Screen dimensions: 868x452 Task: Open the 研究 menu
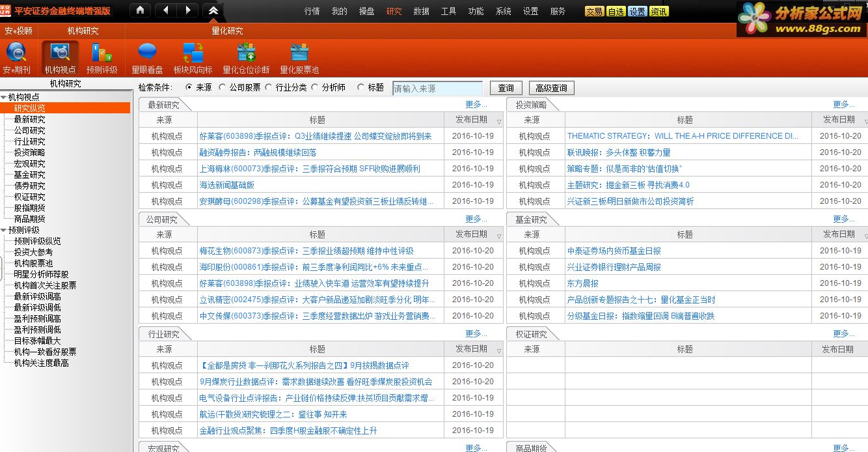coord(394,11)
